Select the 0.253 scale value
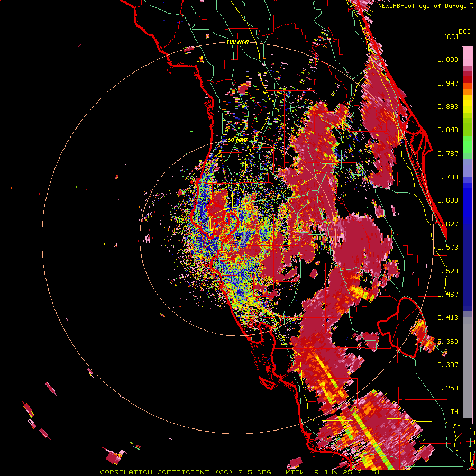The image size is (476, 476). click(x=448, y=388)
